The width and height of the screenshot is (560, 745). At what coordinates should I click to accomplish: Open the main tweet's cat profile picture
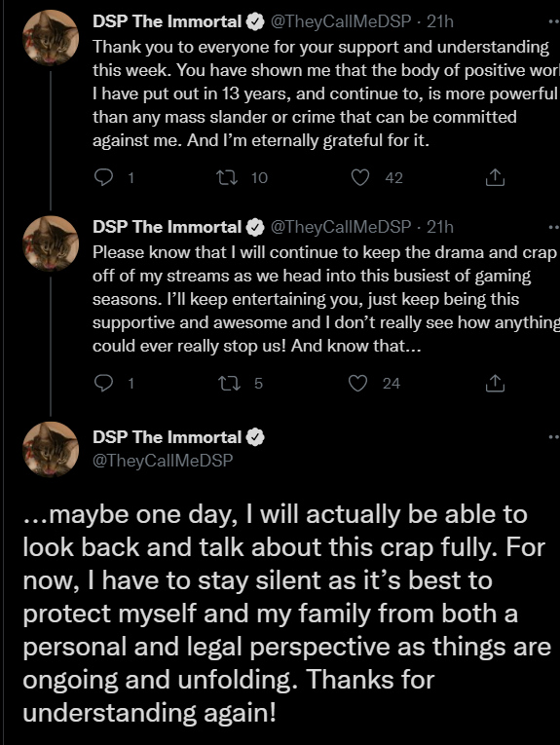coord(51,449)
